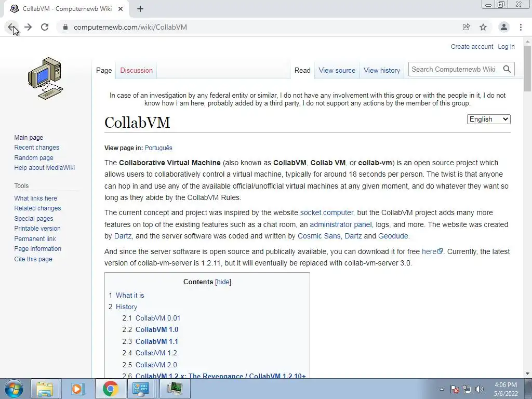
Task: Switch to the Discussion tab
Action: point(137,70)
